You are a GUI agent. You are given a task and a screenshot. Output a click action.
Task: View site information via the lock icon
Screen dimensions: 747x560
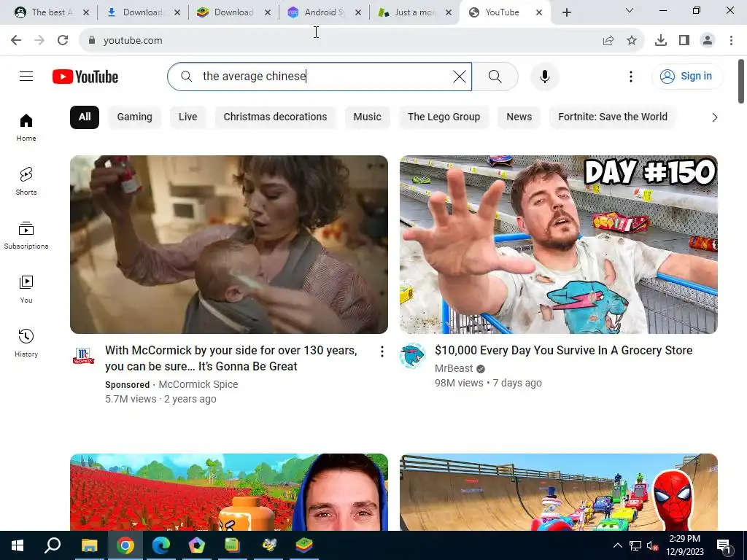coord(92,41)
